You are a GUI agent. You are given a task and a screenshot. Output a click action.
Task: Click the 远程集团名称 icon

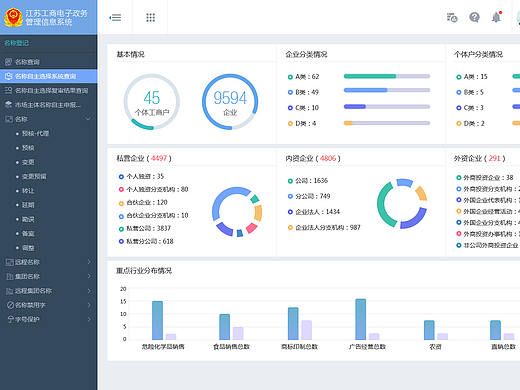tap(9, 291)
